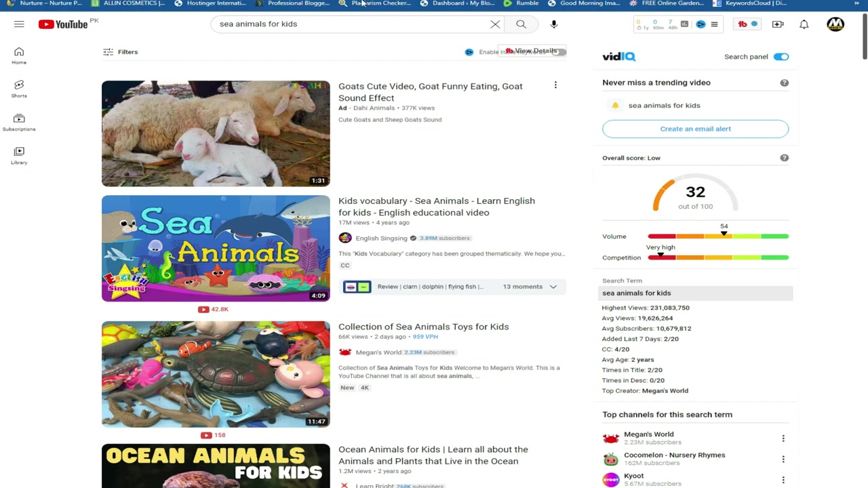Open the three-dot menu beside Megan's World channel
Image resolution: width=868 pixels, height=488 pixels.
point(783,439)
